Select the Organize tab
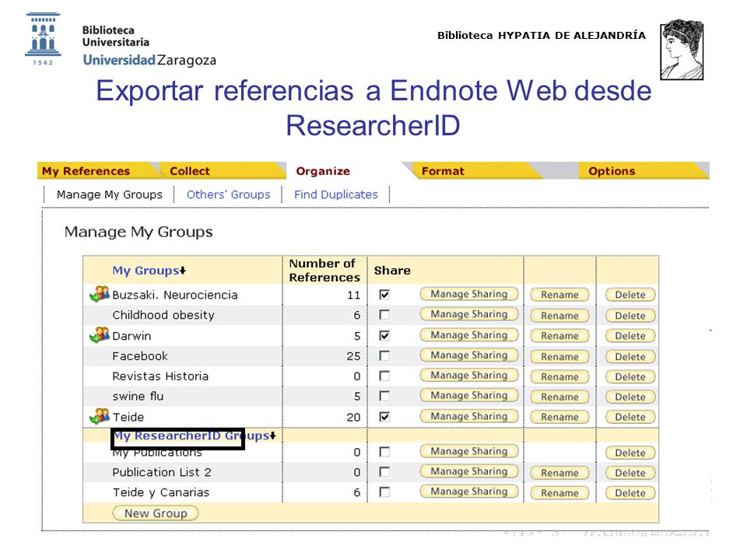This screenshot has height=560, width=747. (x=323, y=171)
